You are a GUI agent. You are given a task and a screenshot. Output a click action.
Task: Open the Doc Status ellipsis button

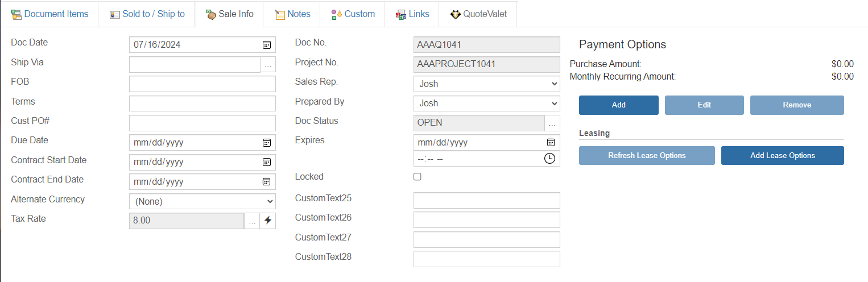coord(552,123)
